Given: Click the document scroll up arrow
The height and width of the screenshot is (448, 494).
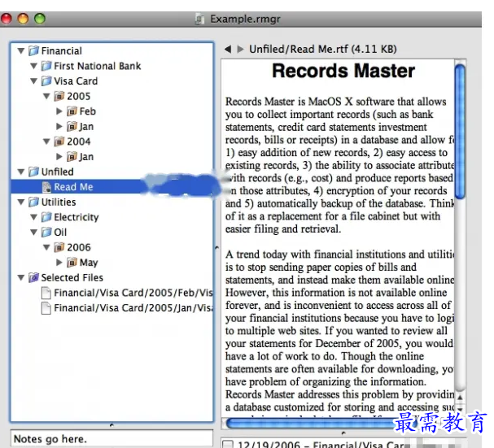Looking at the screenshot, I should (x=461, y=398).
